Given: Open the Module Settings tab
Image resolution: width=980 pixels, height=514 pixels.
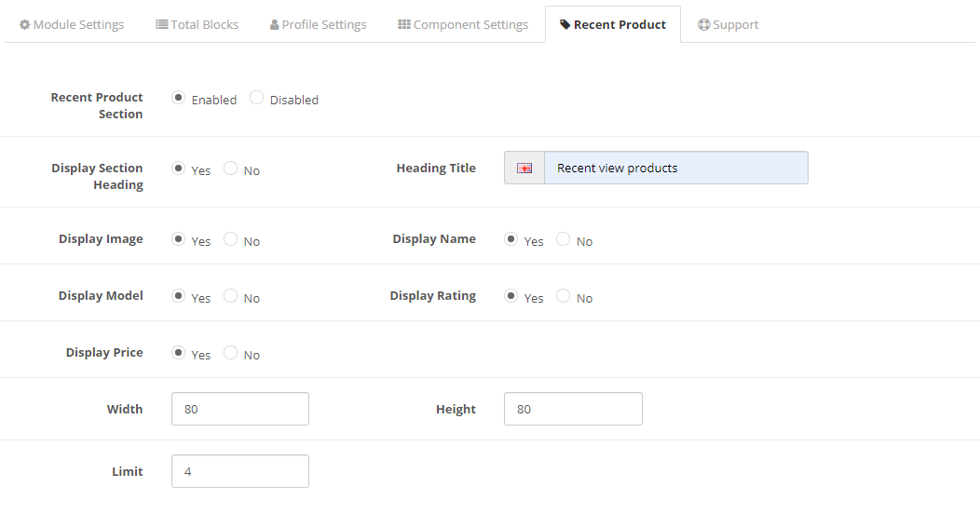Looking at the screenshot, I should (72, 25).
